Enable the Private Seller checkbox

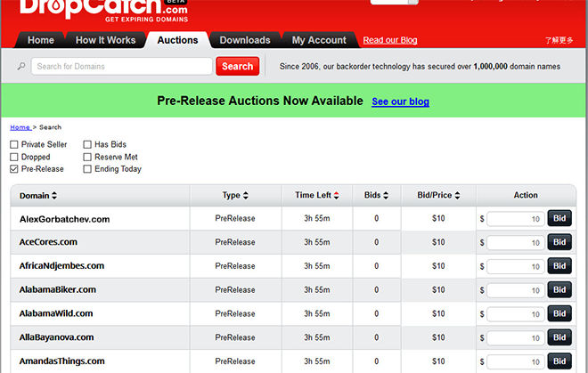(14, 144)
